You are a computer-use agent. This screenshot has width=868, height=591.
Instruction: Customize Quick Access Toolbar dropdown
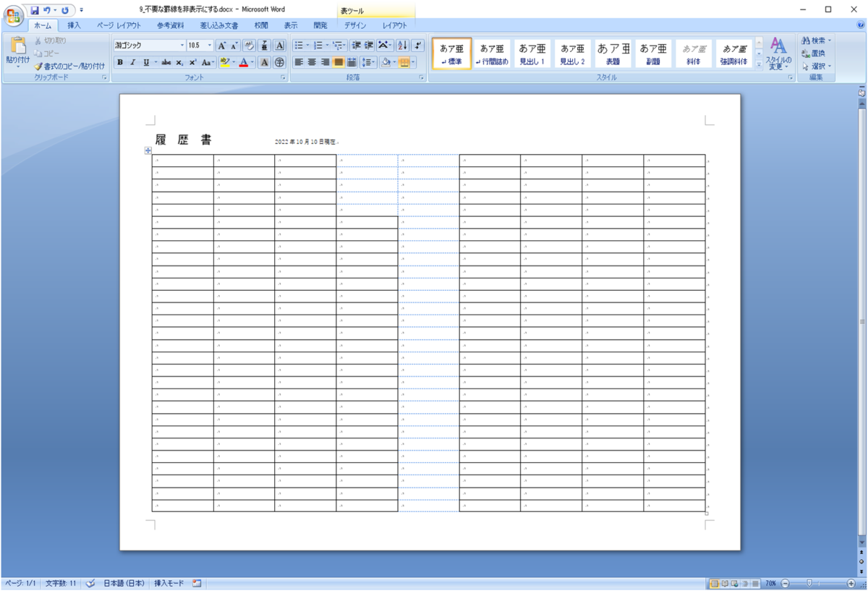[81, 10]
